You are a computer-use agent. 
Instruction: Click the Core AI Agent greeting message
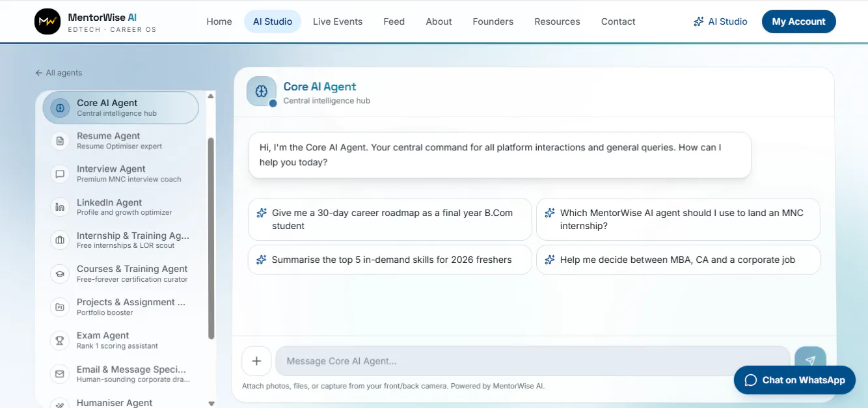pyautogui.click(x=500, y=155)
